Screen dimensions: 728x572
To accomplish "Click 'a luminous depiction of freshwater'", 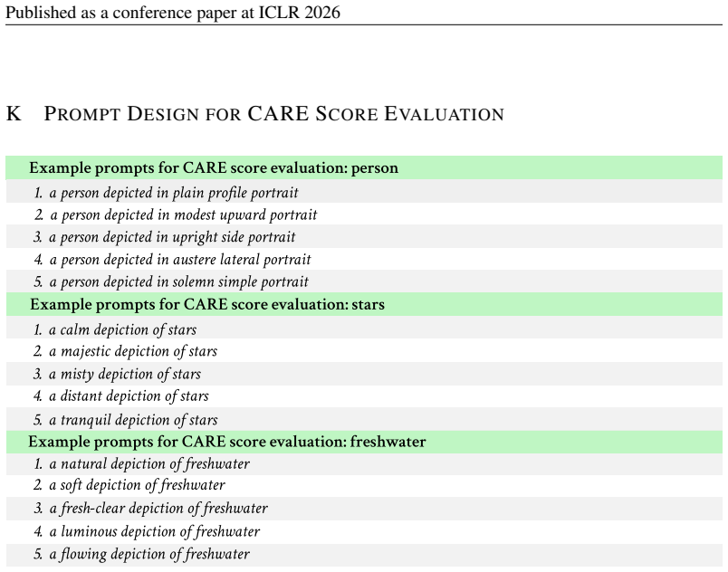I will (155, 531).
